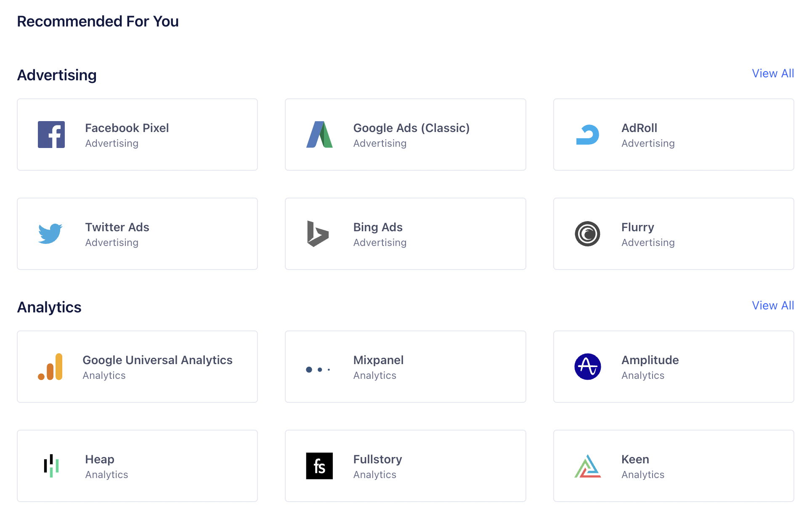The image size is (812, 518).
Task: Select the Fullstory title text
Action: [x=377, y=459]
